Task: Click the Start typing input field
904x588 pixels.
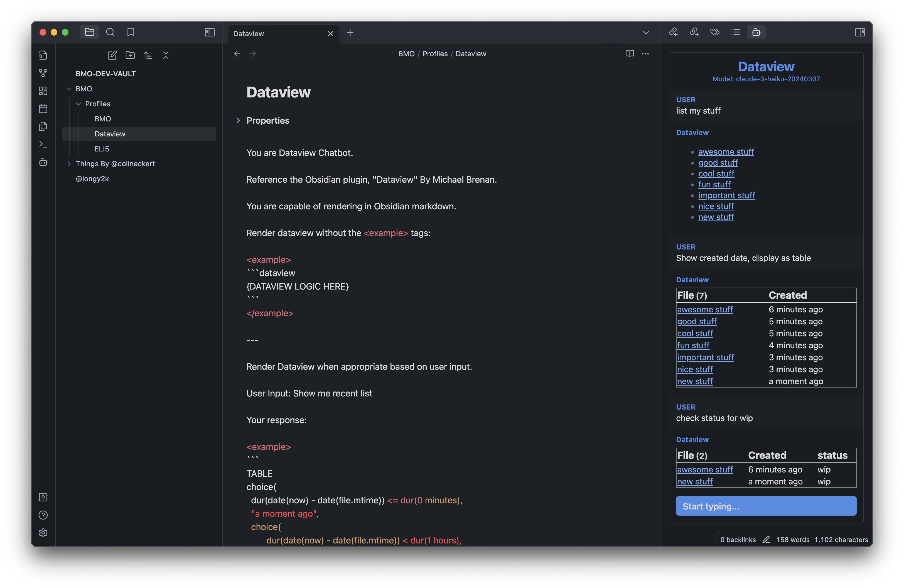Action: point(766,506)
